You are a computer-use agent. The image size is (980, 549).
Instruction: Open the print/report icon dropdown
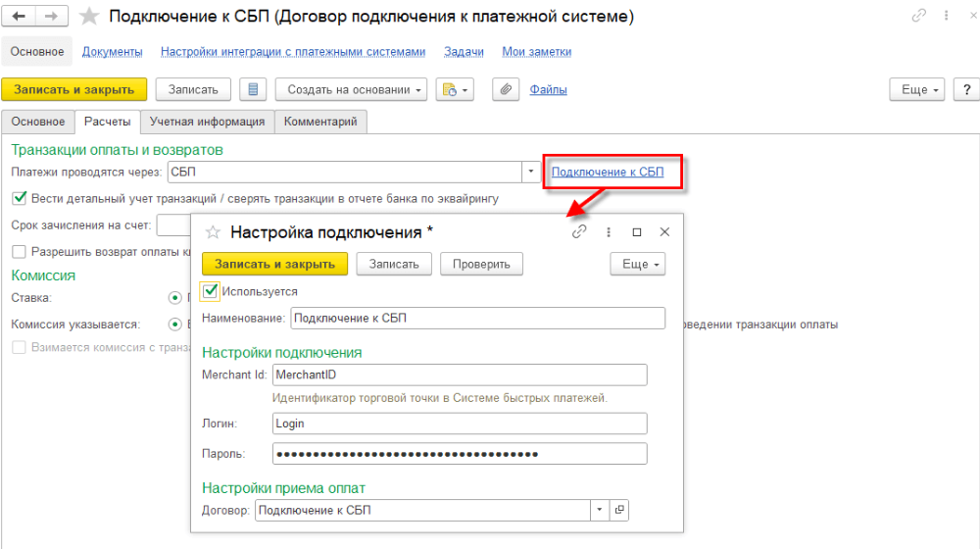click(455, 89)
